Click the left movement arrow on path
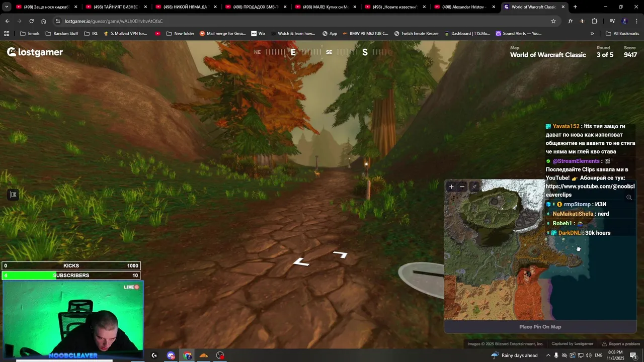This screenshot has width=644, height=362. coord(301,262)
